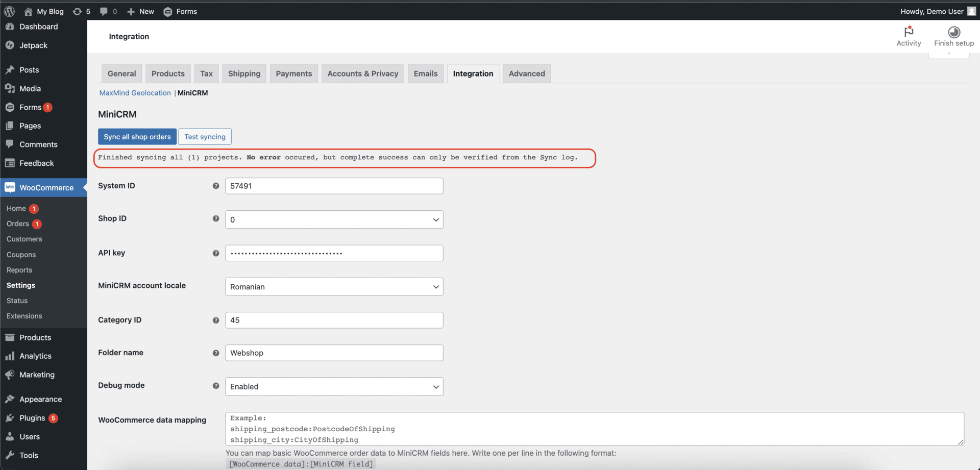Click the Demo User avatar icon
The image size is (980, 470).
971,11
